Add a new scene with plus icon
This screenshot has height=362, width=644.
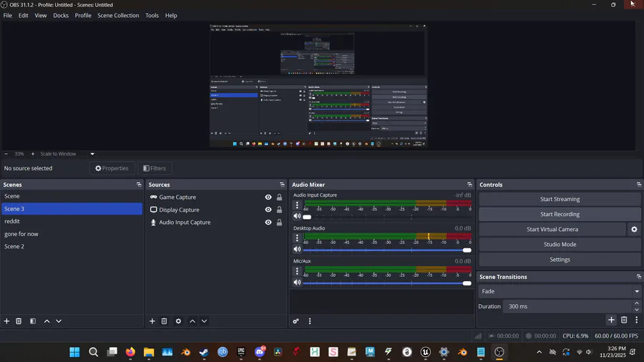[6, 321]
